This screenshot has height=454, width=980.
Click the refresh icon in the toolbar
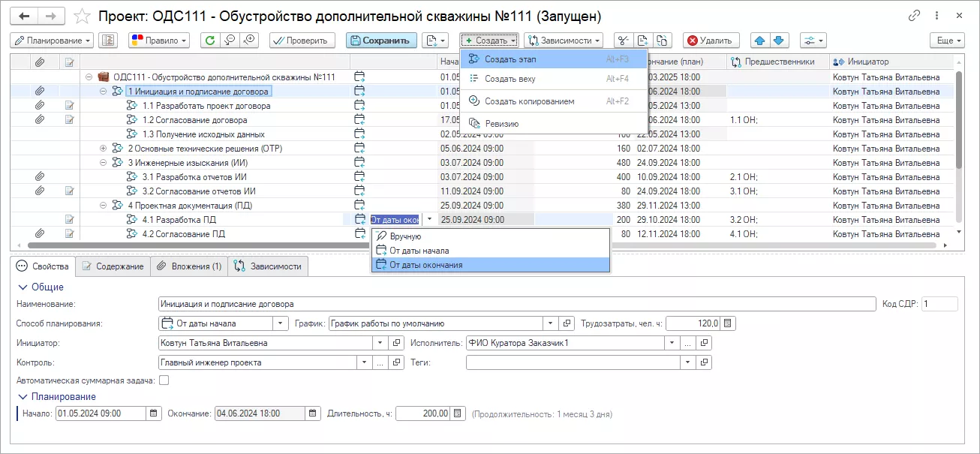coord(210,41)
